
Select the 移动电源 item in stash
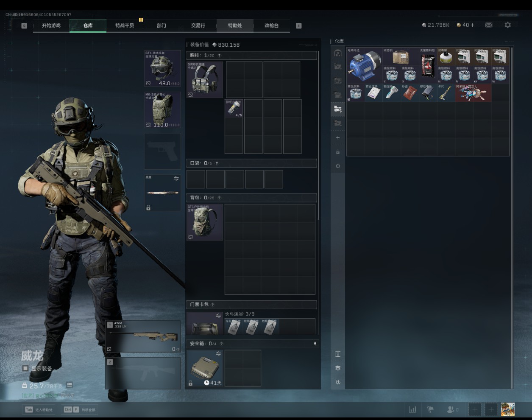428,92
